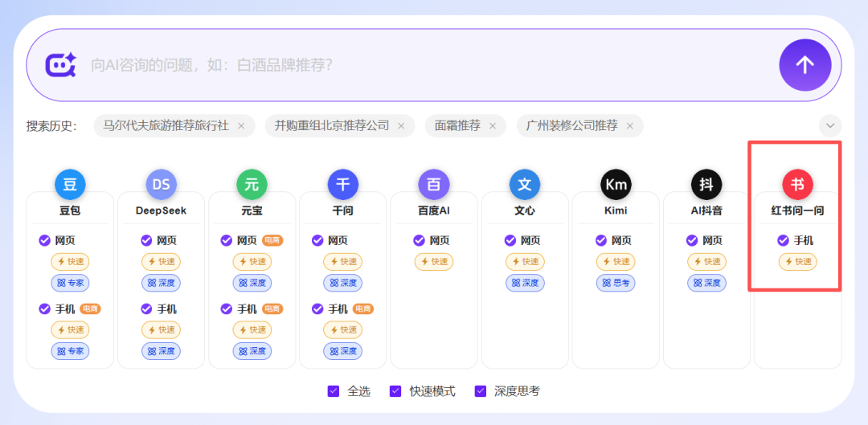This screenshot has width=868, height=425.
Task: Click the Kimi Km logo icon
Action: (616, 184)
